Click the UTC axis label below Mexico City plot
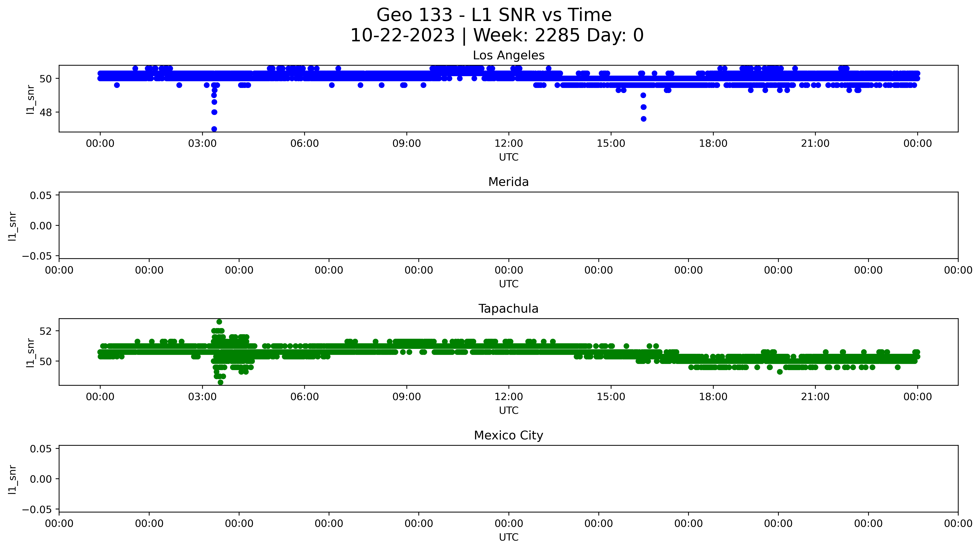Screen dimensions: 980x550 pyautogui.click(x=508, y=537)
